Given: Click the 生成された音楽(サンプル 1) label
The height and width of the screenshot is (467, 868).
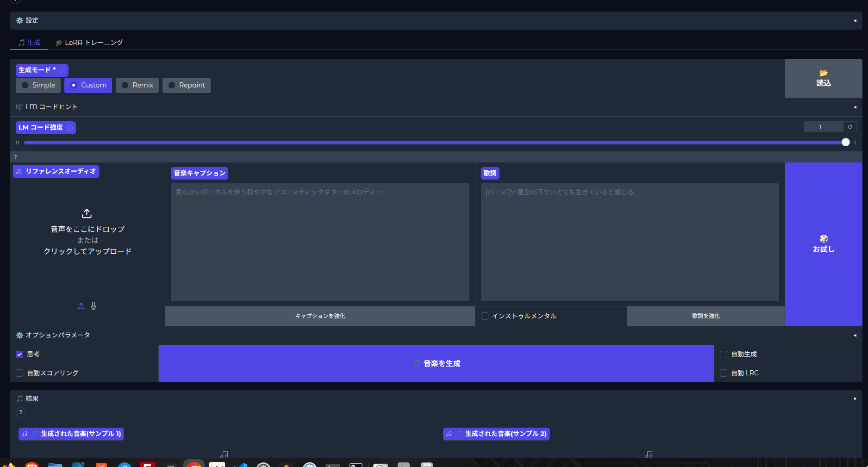Looking at the screenshot, I should point(71,434).
